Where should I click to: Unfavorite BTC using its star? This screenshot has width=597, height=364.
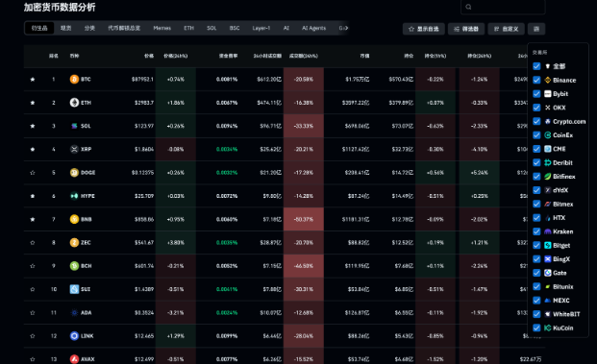point(33,79)
